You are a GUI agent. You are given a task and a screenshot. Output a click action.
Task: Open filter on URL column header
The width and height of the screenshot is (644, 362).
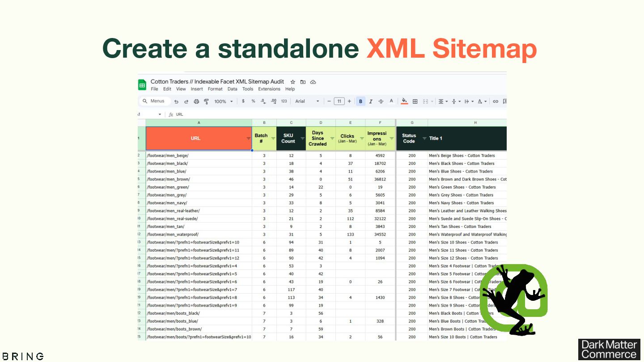point(248,139)
